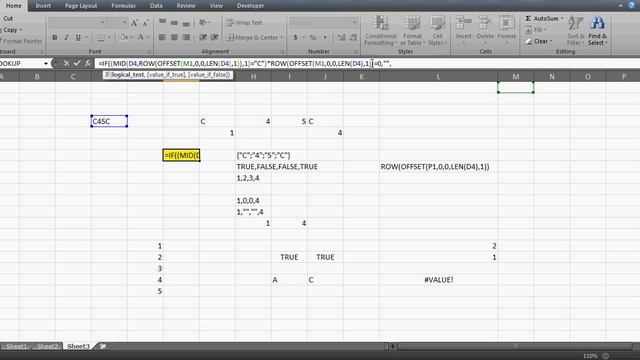Click Find & Select button

(x=598, y=31)
